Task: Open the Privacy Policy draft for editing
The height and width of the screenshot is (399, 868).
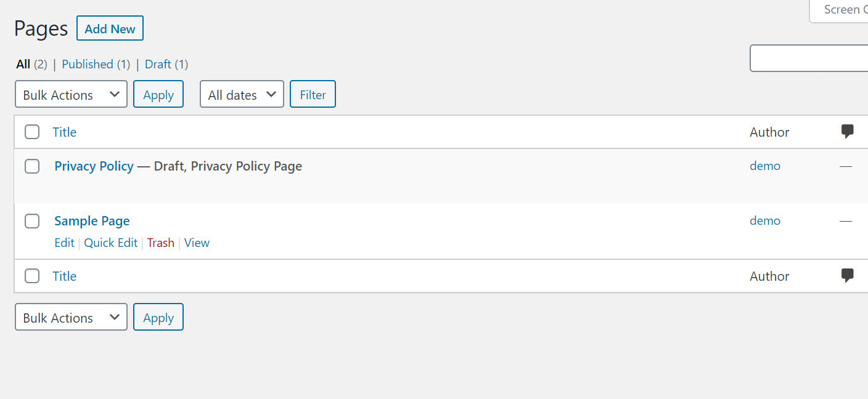Action: [94, 166]
